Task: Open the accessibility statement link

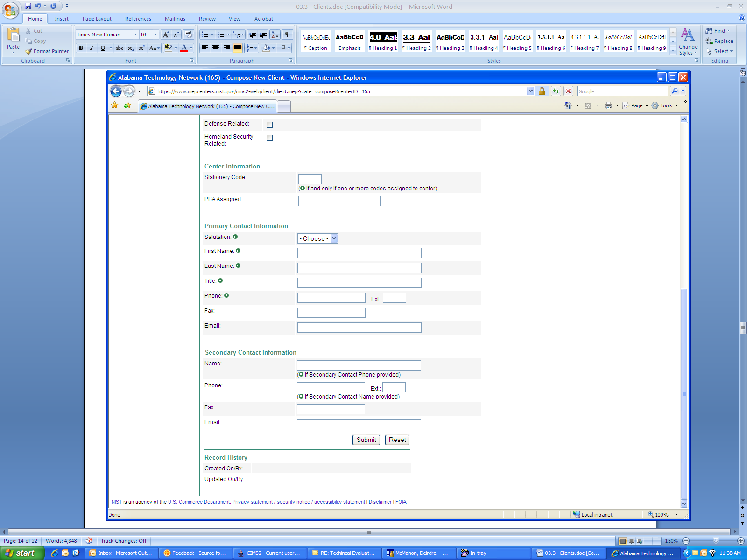Action: (x=340, y=502)
